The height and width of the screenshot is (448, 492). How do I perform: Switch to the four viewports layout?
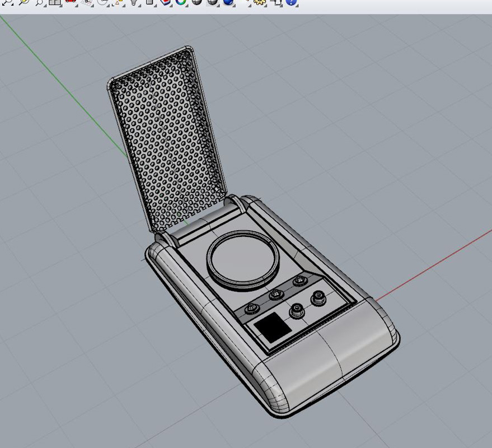coord(55,2)
